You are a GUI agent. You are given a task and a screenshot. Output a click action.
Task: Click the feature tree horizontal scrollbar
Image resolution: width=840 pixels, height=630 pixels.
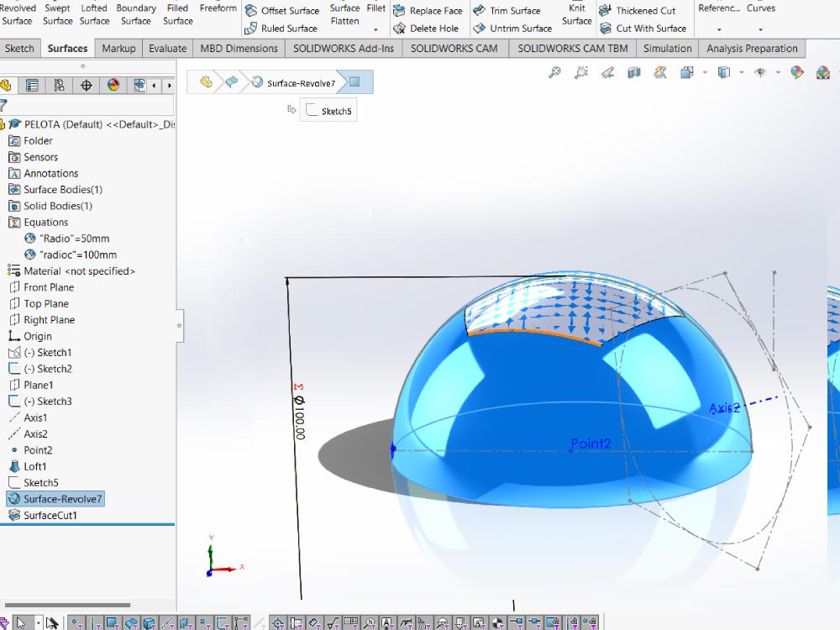pyautogui.click(x=67, y=606)
